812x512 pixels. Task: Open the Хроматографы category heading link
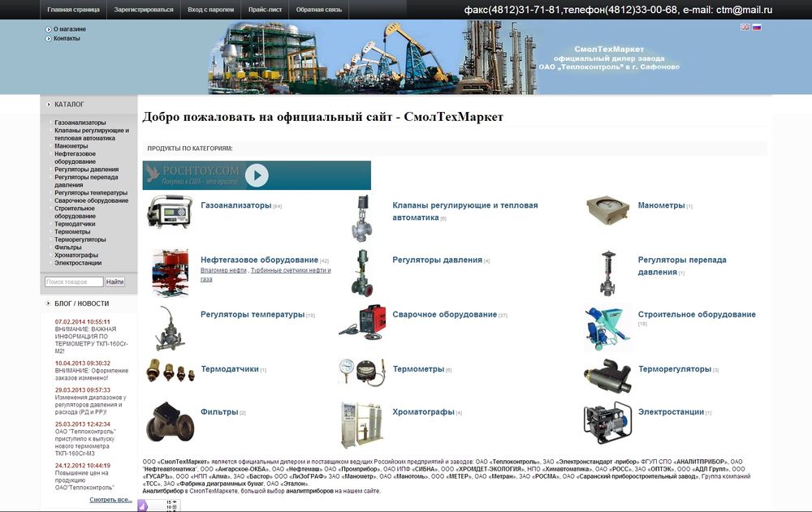pos(424,412)
